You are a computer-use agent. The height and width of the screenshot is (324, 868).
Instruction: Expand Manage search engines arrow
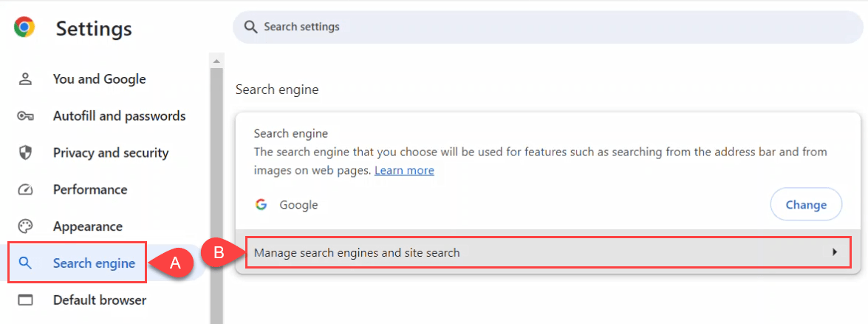835,252
